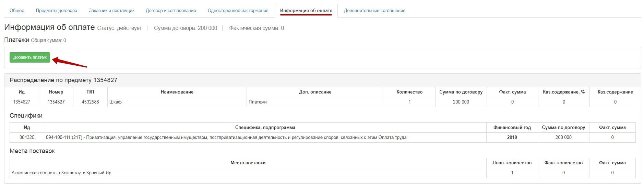This screenshot has height=186, width=644.
Task: Open the 'Общее' tab
Action: (x=17, y=11)
